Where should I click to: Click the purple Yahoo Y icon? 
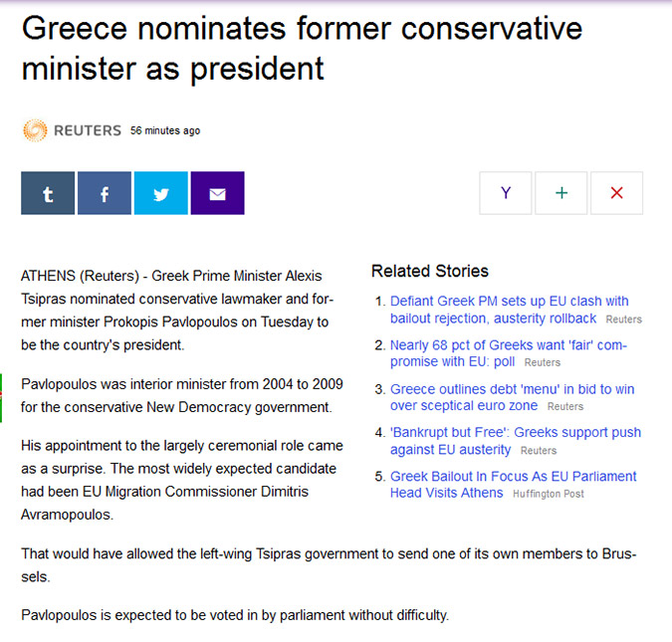[506, 193]
